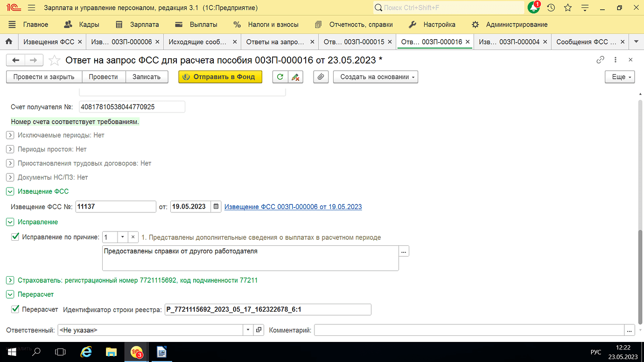Click the "Счет получателя №" input field
This screenshot has width=644, height=362.
(x=132, y=107)
